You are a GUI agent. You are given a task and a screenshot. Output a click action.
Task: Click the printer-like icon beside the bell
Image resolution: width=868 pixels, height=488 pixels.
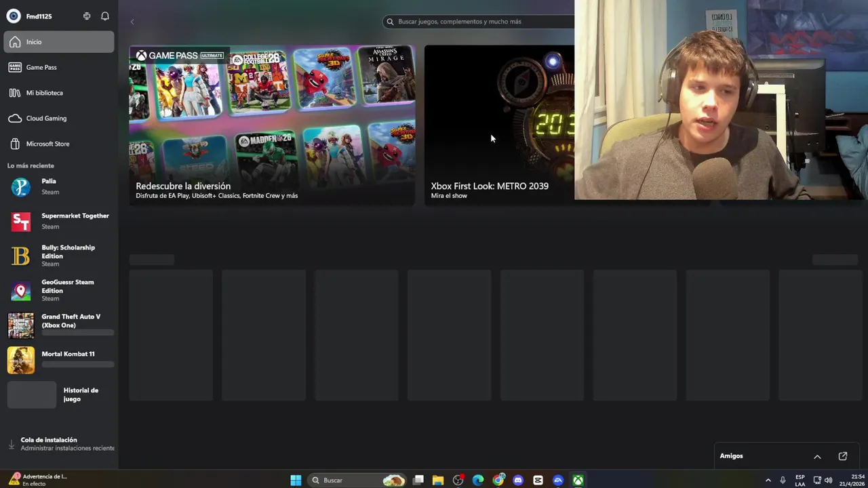pos(87,16)
